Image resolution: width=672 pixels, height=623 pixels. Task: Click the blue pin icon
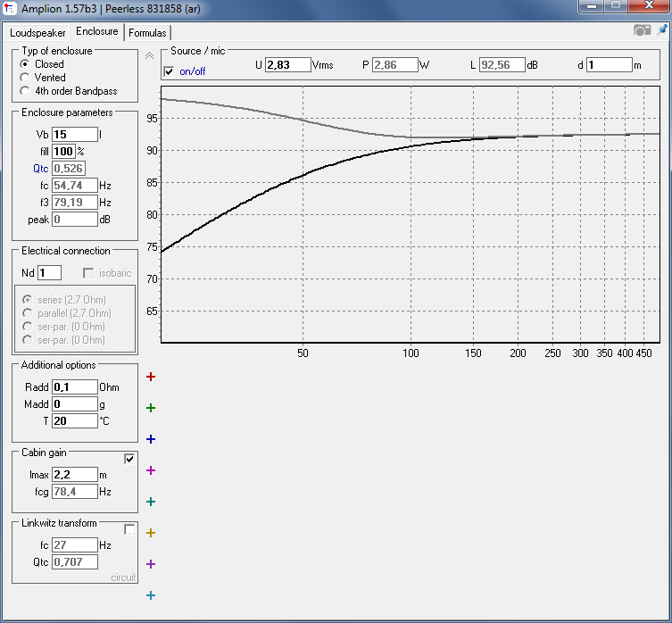pyautogui.click(x=662, y=29)
